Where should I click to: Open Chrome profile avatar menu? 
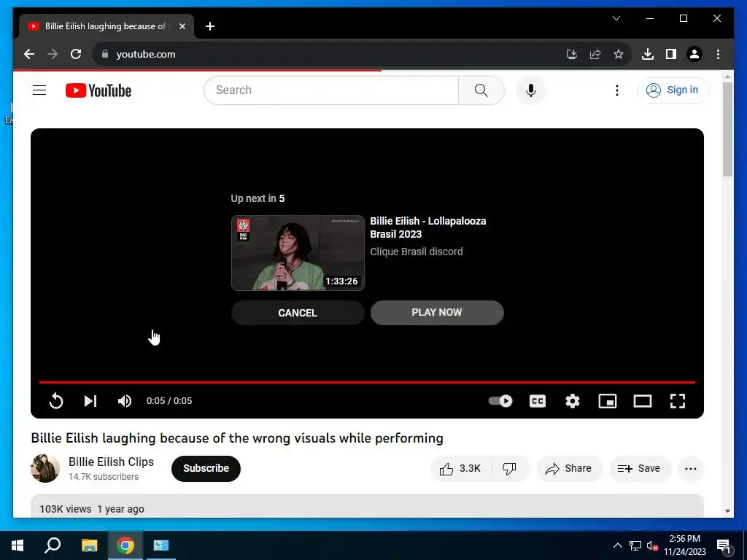coord(694,54)
